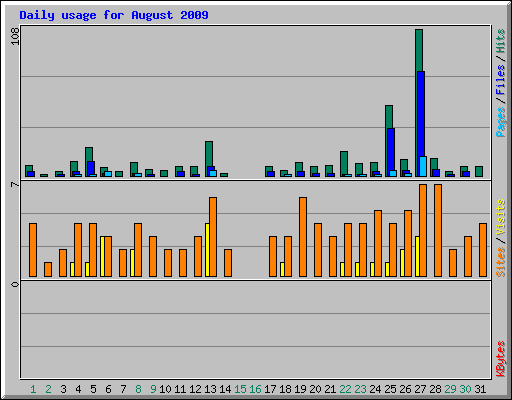Click the green hits bar for day 31
The height and width of the screenshot is (400, 512).
[479, 171]
